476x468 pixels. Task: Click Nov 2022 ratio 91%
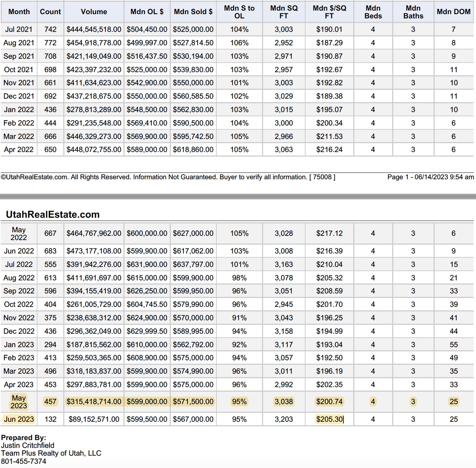point(239,318)
